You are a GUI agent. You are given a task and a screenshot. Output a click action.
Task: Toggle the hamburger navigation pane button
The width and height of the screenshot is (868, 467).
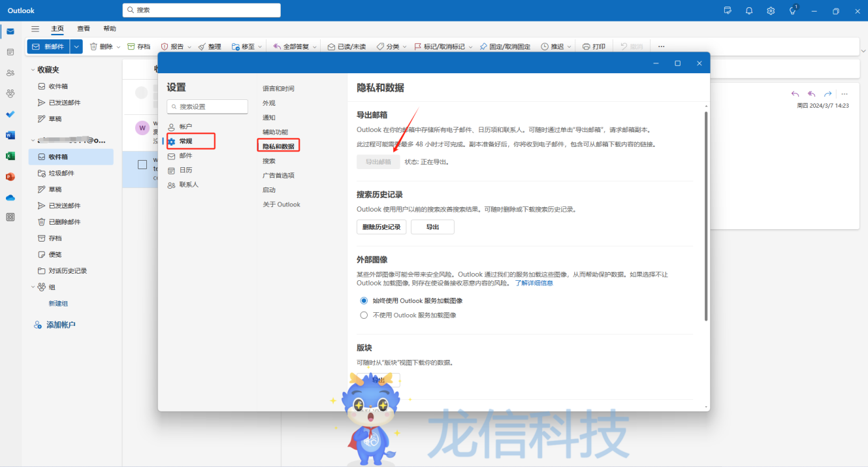tap(35, 29)
